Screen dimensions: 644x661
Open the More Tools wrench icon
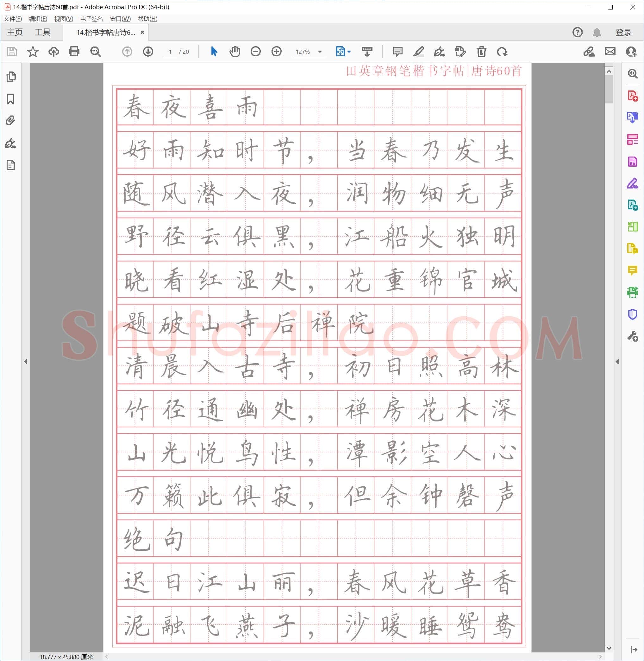click(x=633, y=337)
